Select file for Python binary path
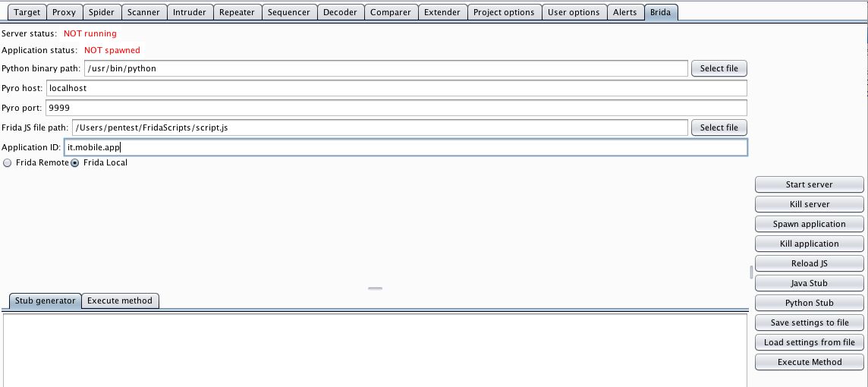 click(719, 68)
